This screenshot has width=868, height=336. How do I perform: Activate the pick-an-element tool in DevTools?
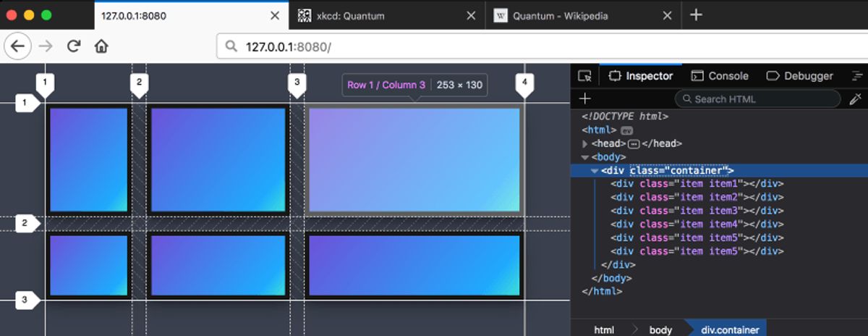coord(585,76)
